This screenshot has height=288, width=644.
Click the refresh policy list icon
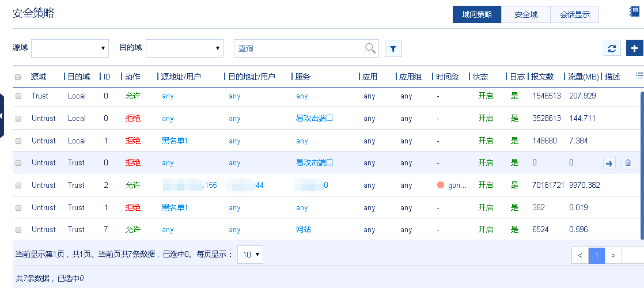tap(612, 48)
